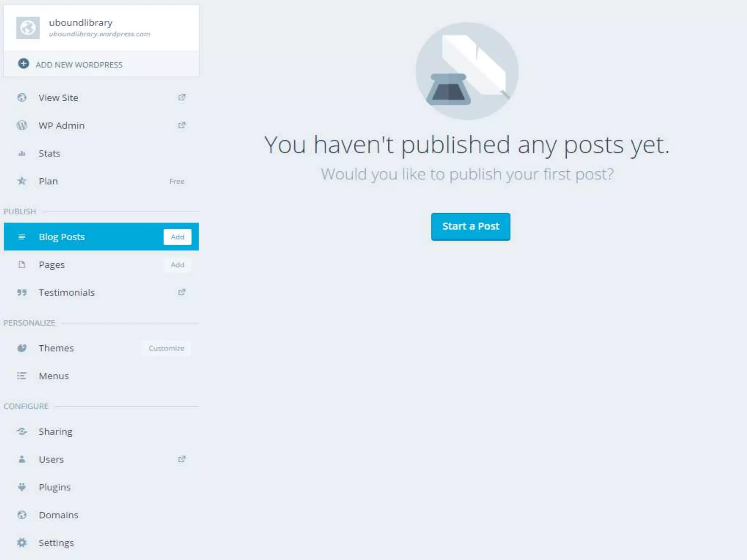Click the Testimonials quote marks icon
Image resolution: width=747 pixels, height=560 pixels.
click(22, 292)
